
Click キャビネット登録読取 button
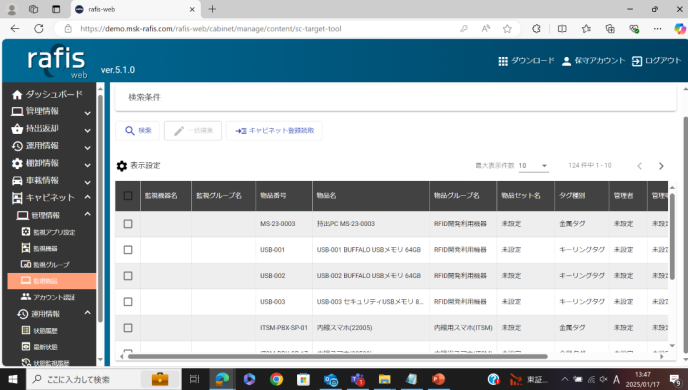(x=274, y=131)
